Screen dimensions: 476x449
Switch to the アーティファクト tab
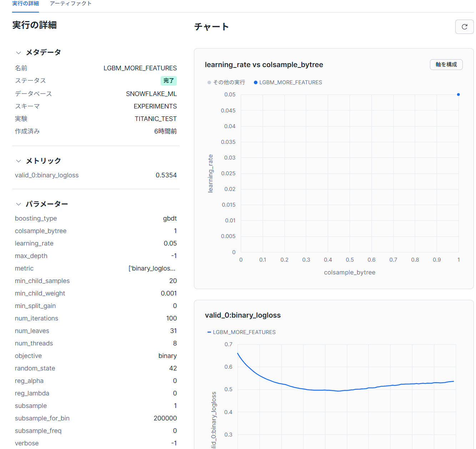71,4
